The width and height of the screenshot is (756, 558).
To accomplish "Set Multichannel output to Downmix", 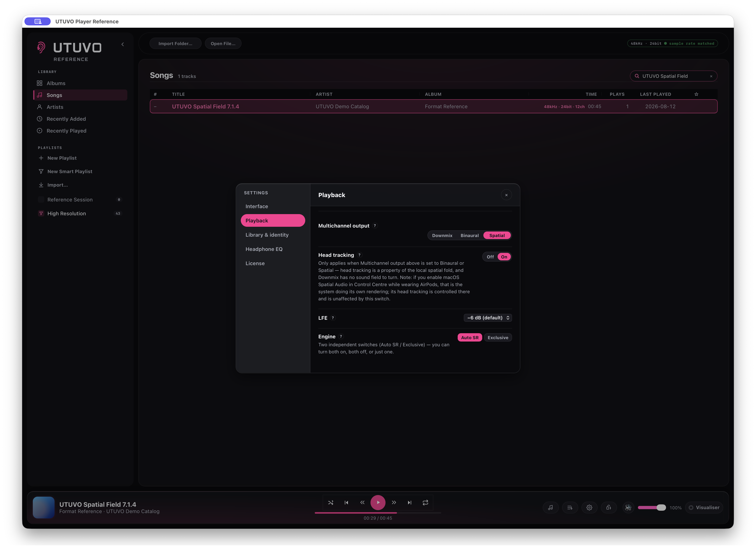I will [442, 235].
